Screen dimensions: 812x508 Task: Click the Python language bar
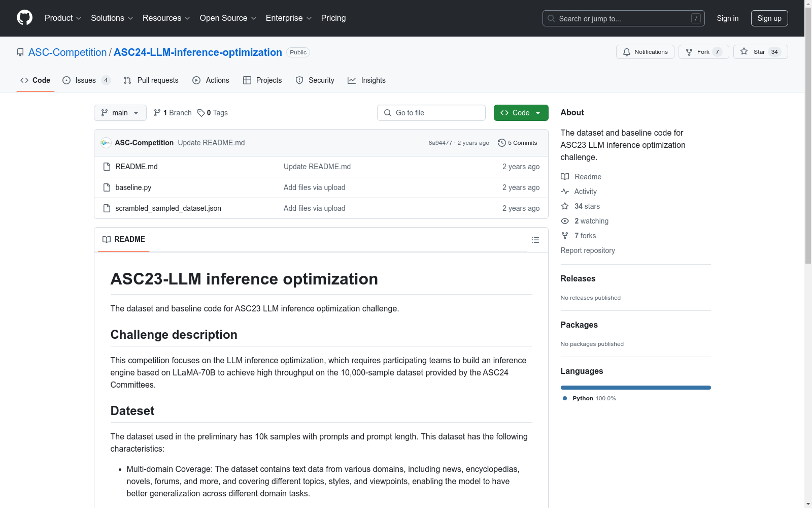[635, 388]
